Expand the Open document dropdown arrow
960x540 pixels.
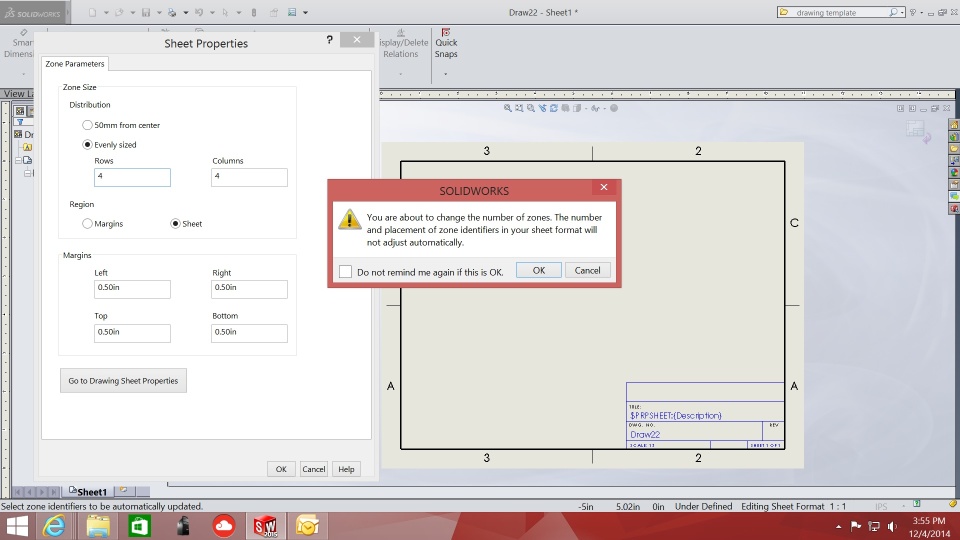click(x=132, y=13)
